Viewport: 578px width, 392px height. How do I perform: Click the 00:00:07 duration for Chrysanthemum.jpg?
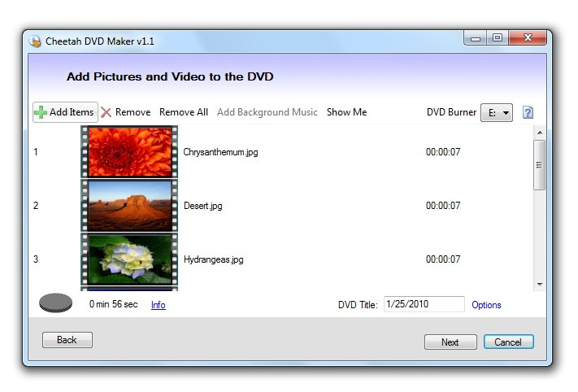coord(443,152)
